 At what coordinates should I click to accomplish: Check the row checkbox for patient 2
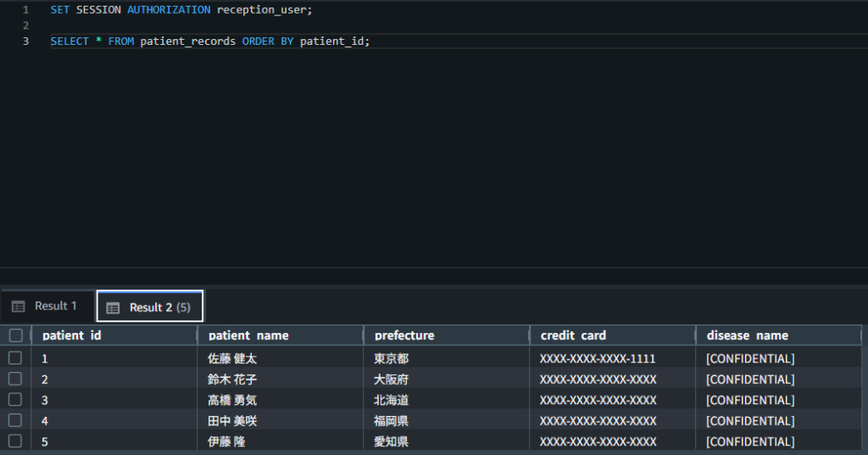15,380
